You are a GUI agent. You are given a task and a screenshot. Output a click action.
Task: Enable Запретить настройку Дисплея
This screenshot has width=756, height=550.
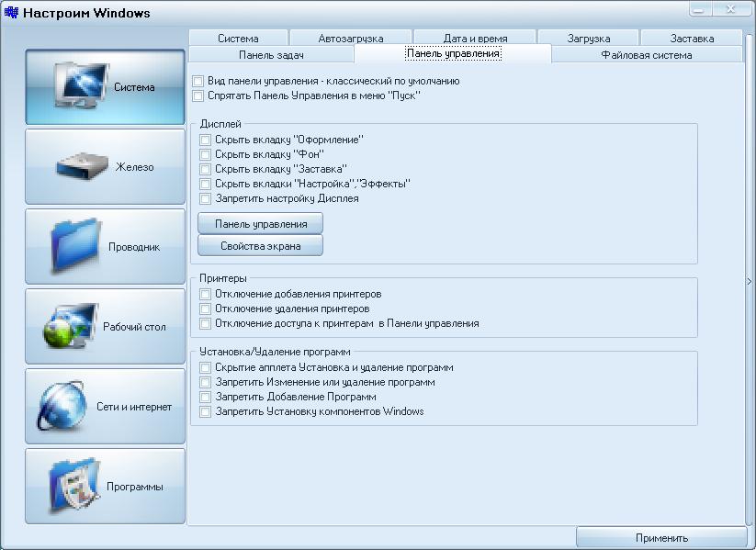[x=205, y=198]
